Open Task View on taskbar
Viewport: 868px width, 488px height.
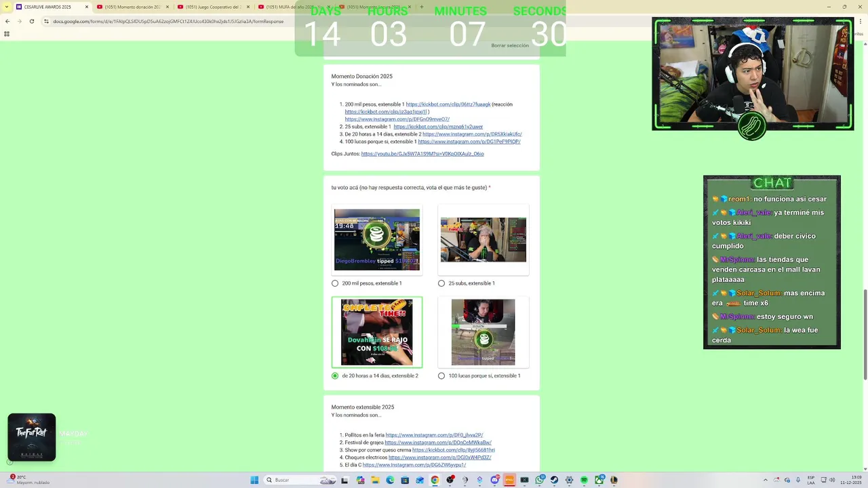pos(344,480)
